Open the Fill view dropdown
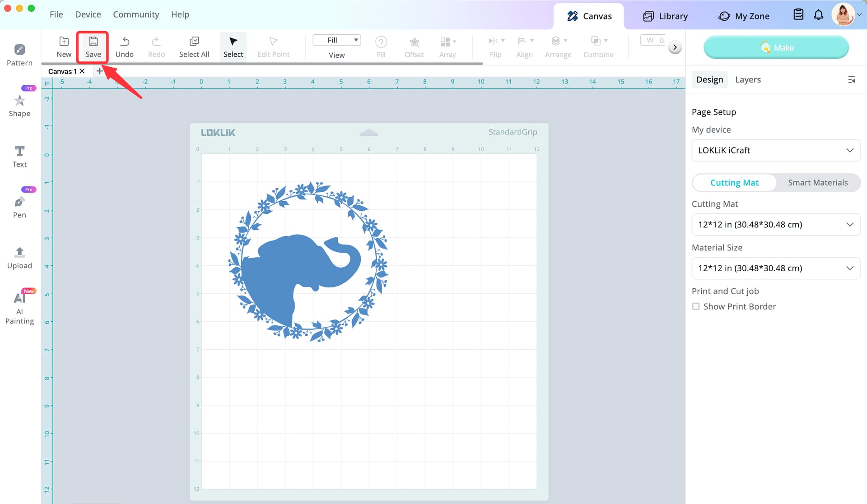The image size is (867, 504). 337,40
